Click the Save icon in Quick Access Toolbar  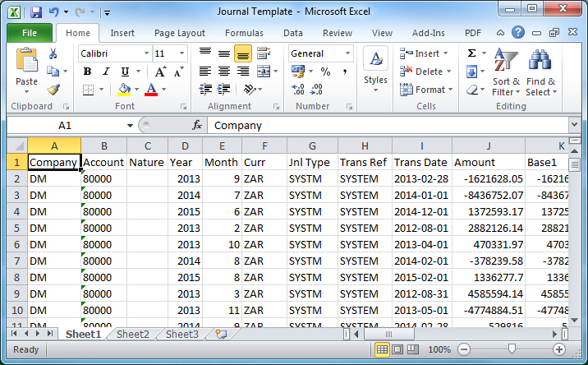pos(36,12)
